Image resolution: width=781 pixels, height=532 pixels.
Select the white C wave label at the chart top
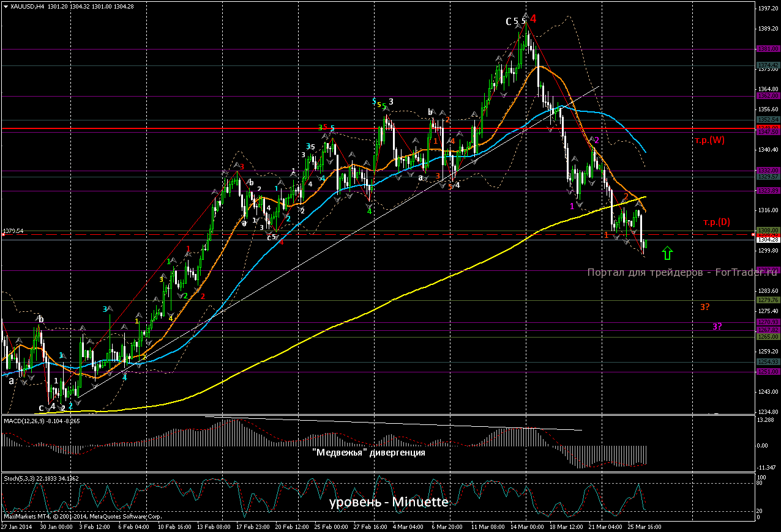[x=509, y=21]
